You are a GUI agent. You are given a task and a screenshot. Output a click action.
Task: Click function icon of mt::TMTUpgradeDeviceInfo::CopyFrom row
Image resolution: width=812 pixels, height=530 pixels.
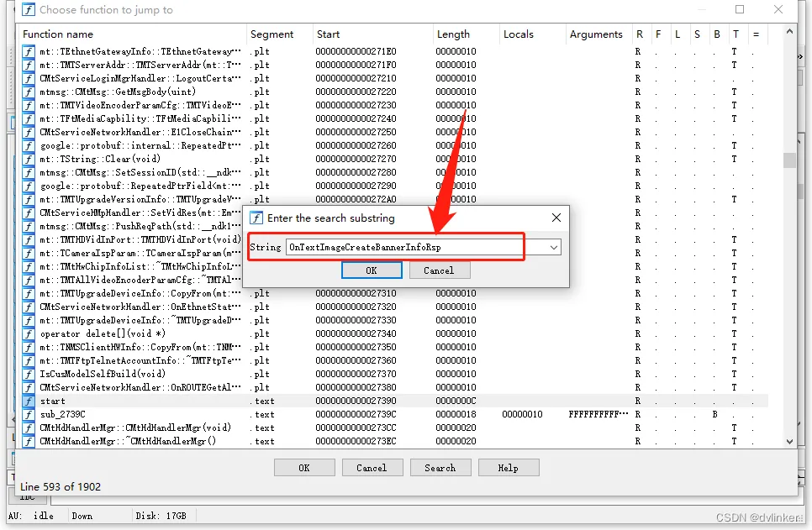click(29, 293)
